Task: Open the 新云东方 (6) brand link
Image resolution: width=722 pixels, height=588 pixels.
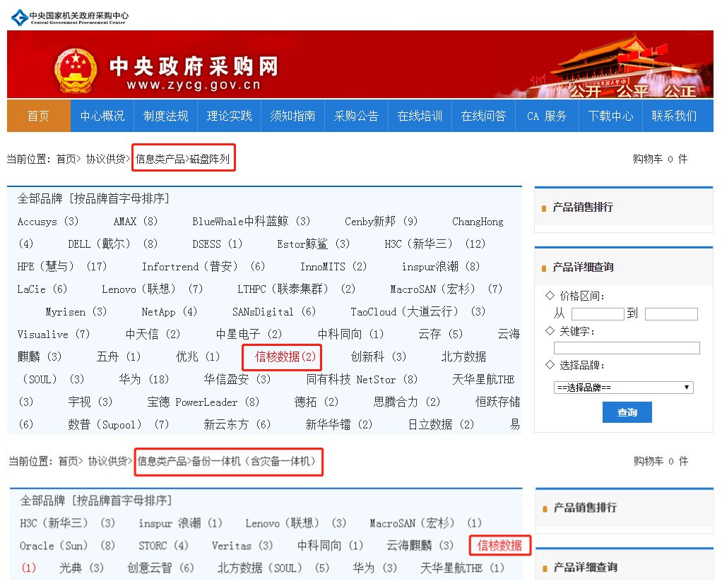Action: 237,425
